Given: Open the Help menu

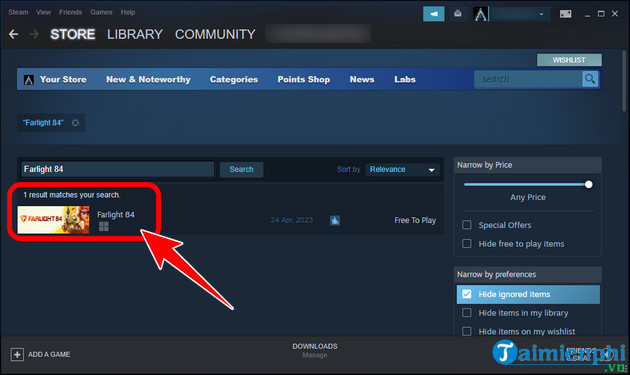Looking at the screenshot, I should (128, 12).
